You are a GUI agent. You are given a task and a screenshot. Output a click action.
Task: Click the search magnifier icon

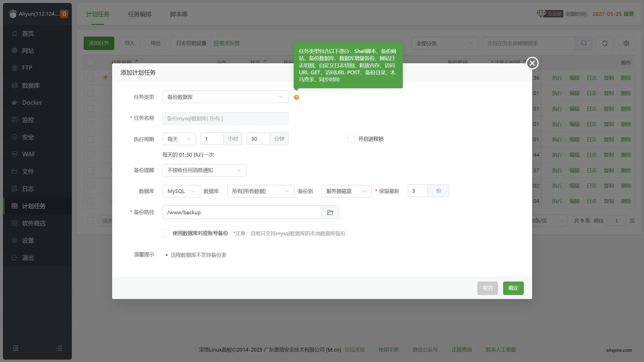click(584, 43)
